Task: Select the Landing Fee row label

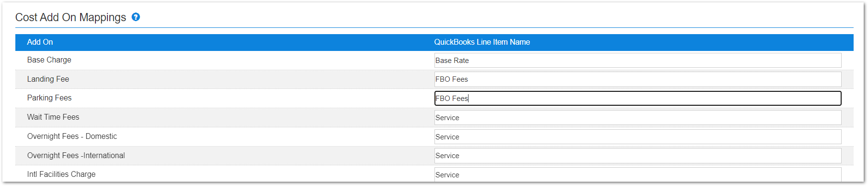Action: pos(48,79)
